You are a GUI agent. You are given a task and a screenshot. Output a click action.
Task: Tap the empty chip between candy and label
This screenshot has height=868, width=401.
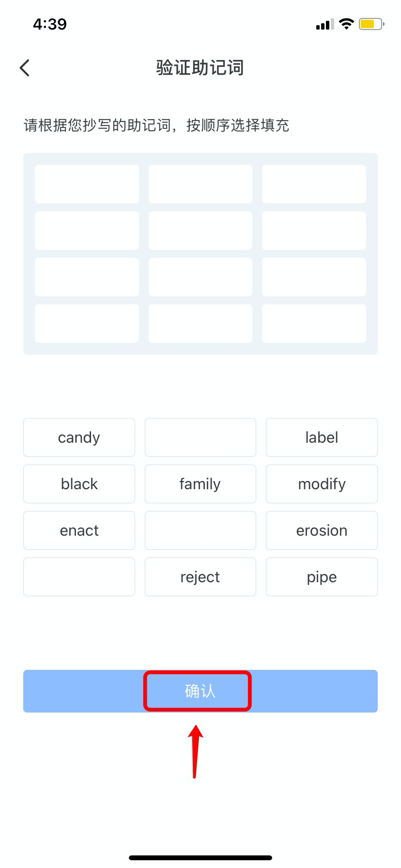click(x=200, y=437)
